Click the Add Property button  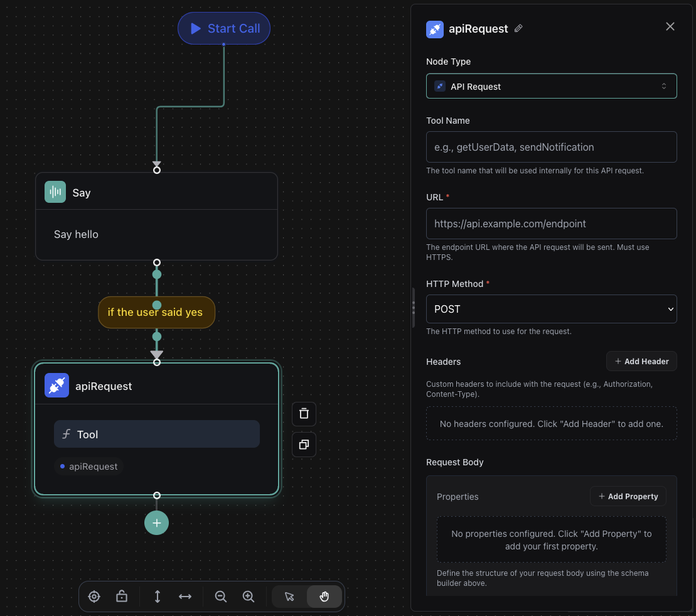[628, 496]
